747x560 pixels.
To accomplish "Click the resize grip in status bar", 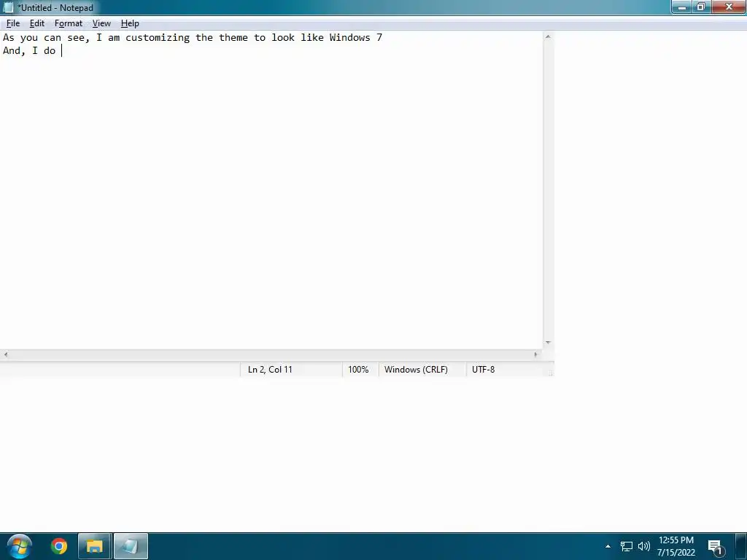I will point(550,373).
